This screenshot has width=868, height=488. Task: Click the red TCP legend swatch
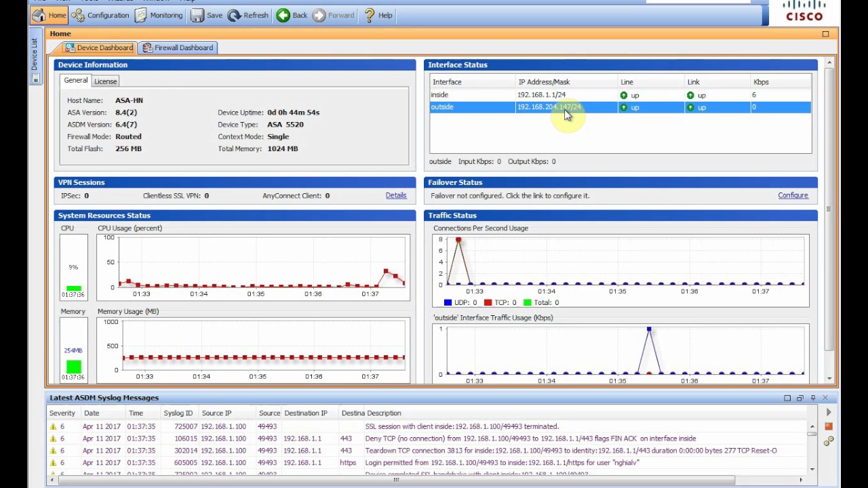(x=488, y=303)
